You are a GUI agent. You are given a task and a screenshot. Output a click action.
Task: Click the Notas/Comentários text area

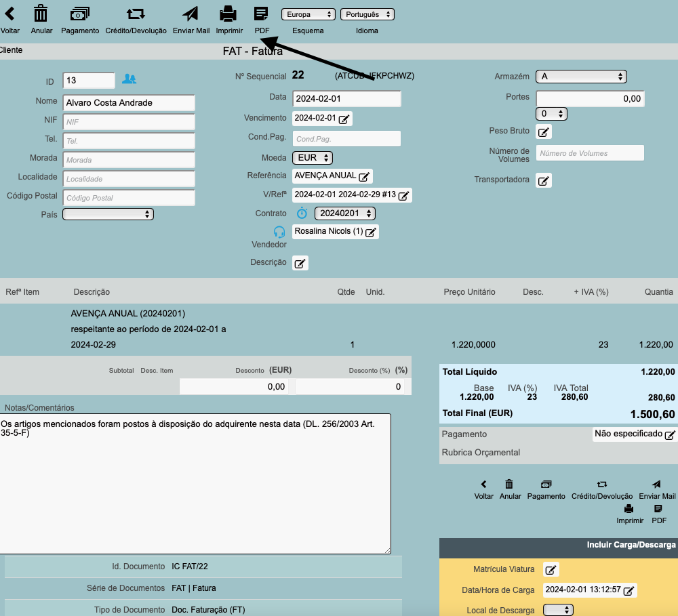tap(195, 484)
